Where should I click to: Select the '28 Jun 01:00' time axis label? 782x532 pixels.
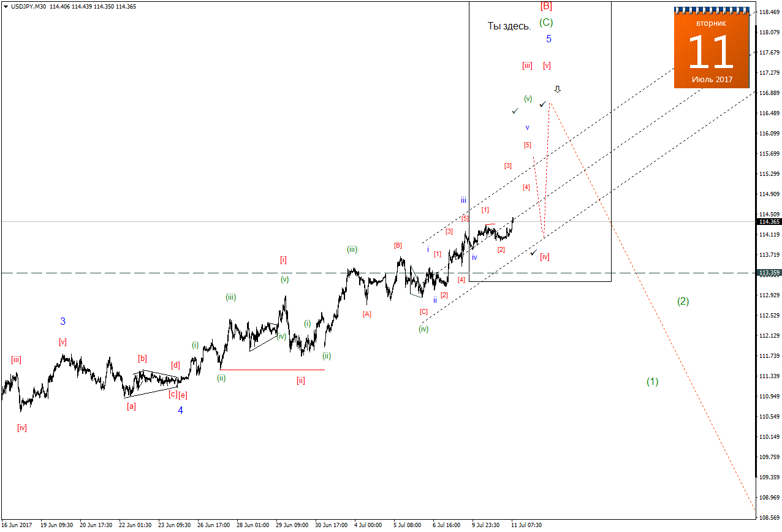point(252,525)
